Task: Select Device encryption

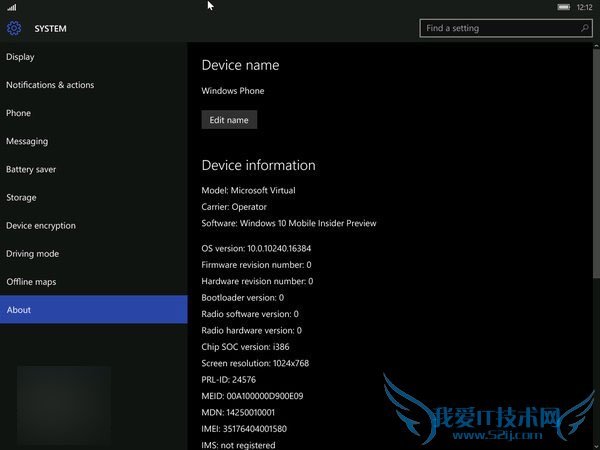Action: click(x=94, y=225)
